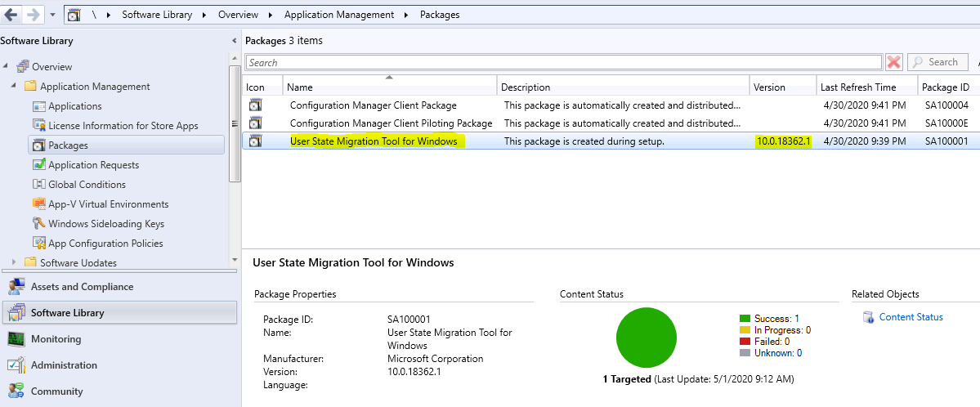This screenshot has width=980, height=407.
Task: Click the Software Updates folder icon
Action: (30, 262)
